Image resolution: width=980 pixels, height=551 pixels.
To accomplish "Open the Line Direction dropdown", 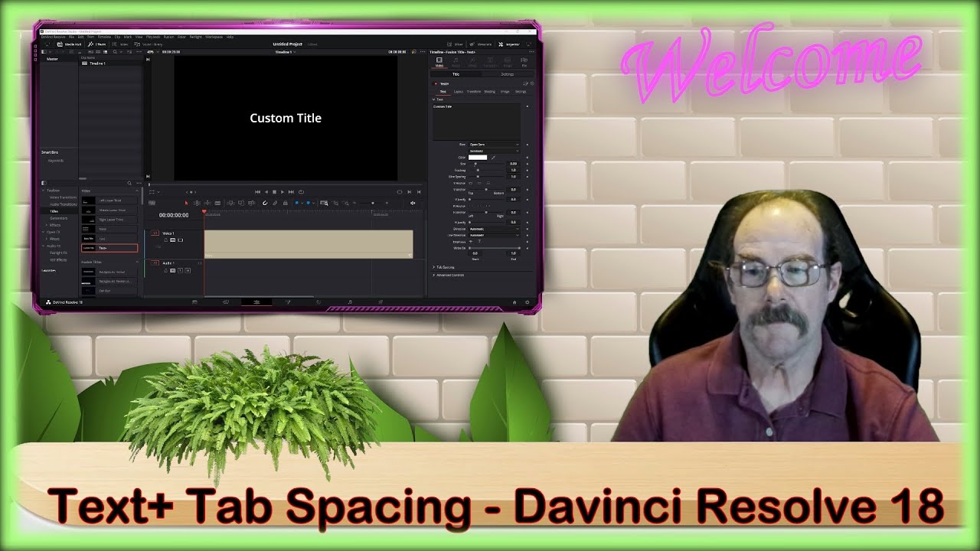I will 494,235.
